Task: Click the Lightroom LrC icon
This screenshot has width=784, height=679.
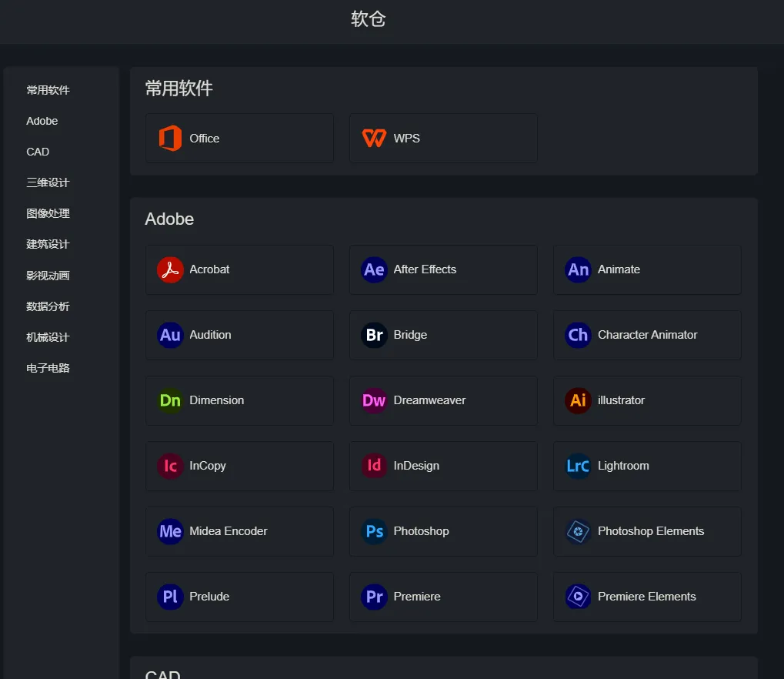Action: pyautogui.click(x=578, y=467)
